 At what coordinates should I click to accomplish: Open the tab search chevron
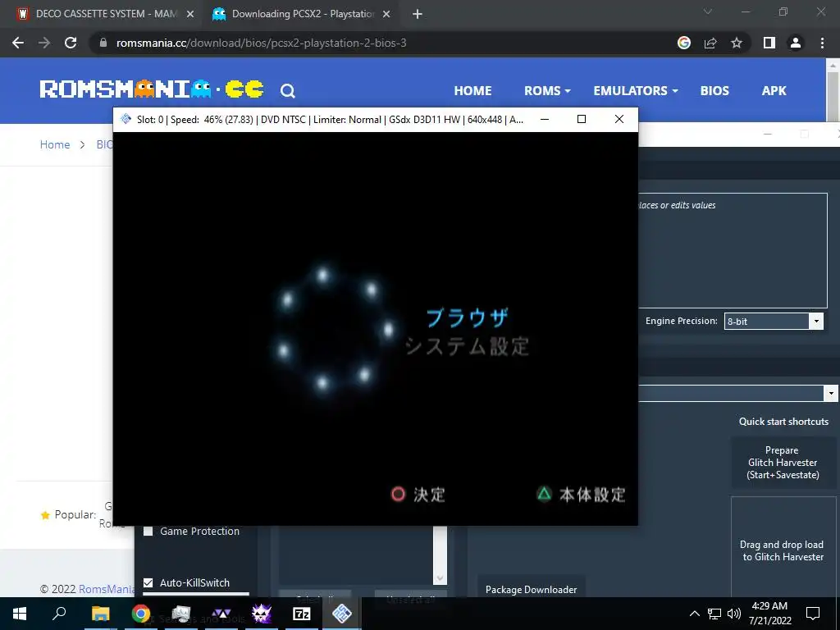[707, 11]
